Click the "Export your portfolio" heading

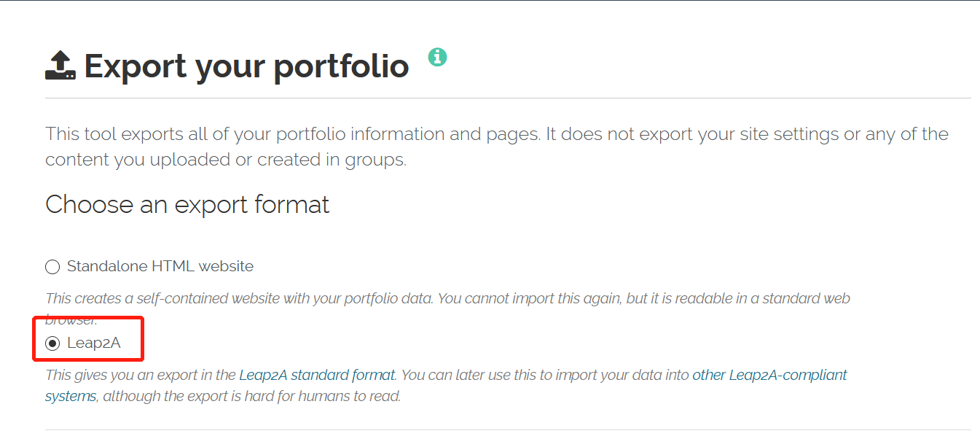click(246, 66)
